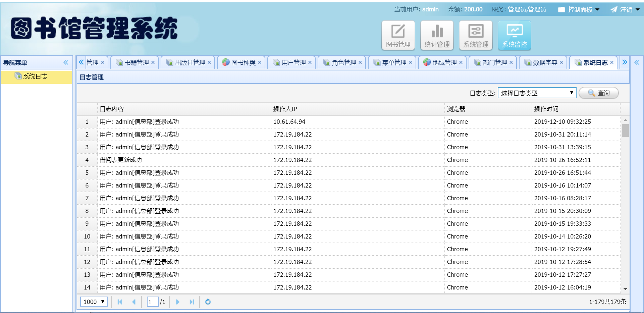The height and width of the screenshot is (313, 644).
Task: Open the 统计管理 module icon
Action: [x=437, y=35]
